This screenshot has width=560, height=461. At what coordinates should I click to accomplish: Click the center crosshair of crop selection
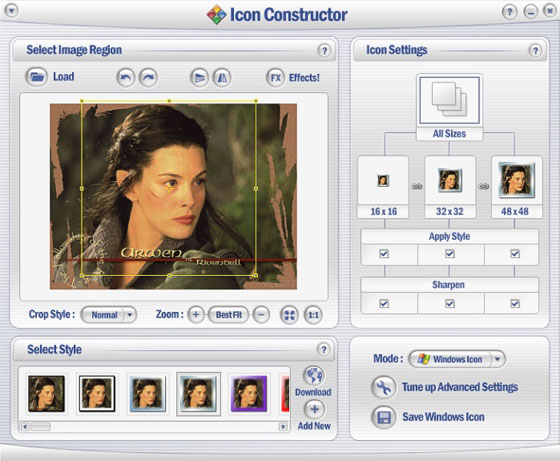tap(169, 188)
